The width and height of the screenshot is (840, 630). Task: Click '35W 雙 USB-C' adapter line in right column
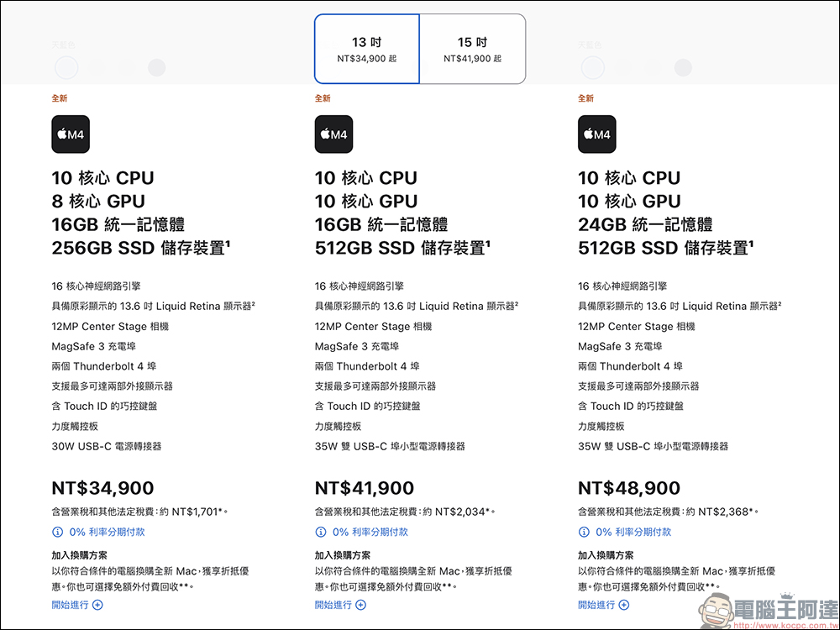[x=653, y=446]
